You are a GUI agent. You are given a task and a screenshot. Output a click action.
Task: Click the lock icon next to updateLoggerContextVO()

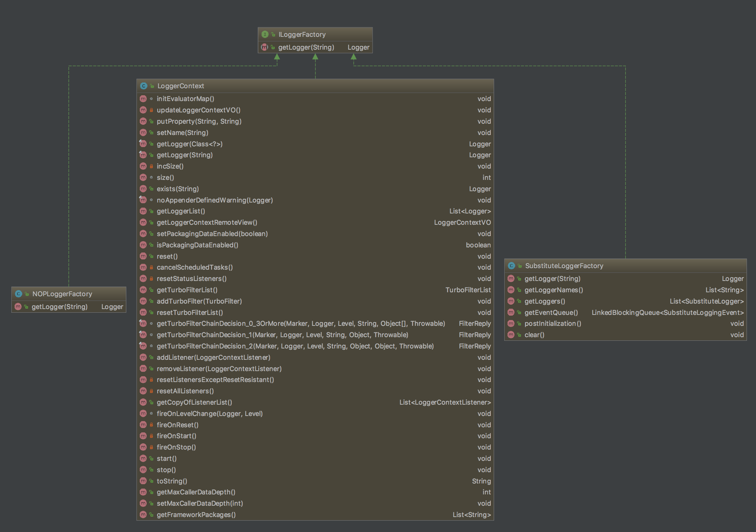click(x=151, y=110)
